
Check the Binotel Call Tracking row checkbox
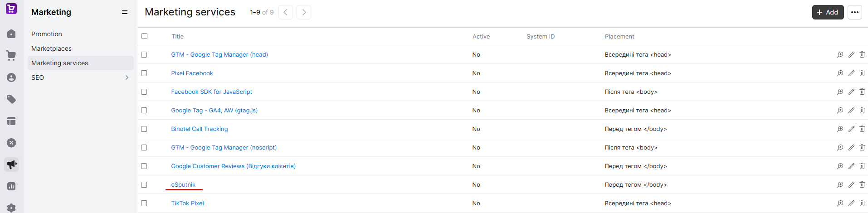144,129
